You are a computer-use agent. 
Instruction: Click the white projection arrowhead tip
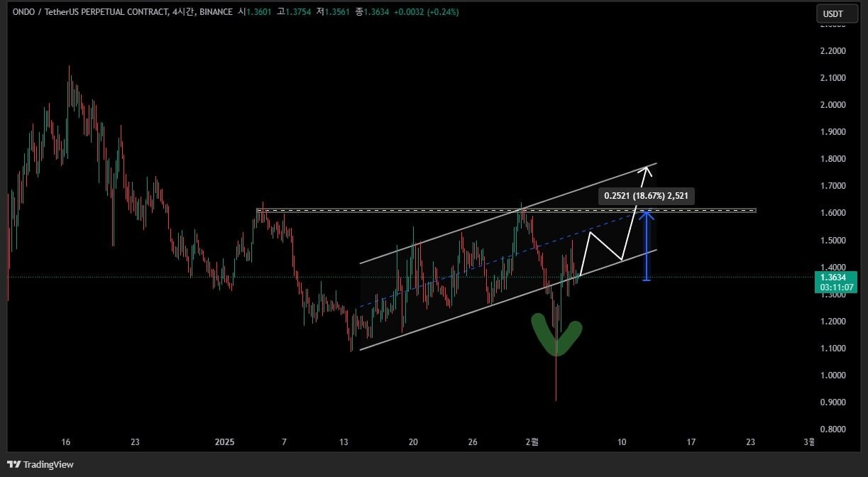pyautogui.click(x=647, y=167)
